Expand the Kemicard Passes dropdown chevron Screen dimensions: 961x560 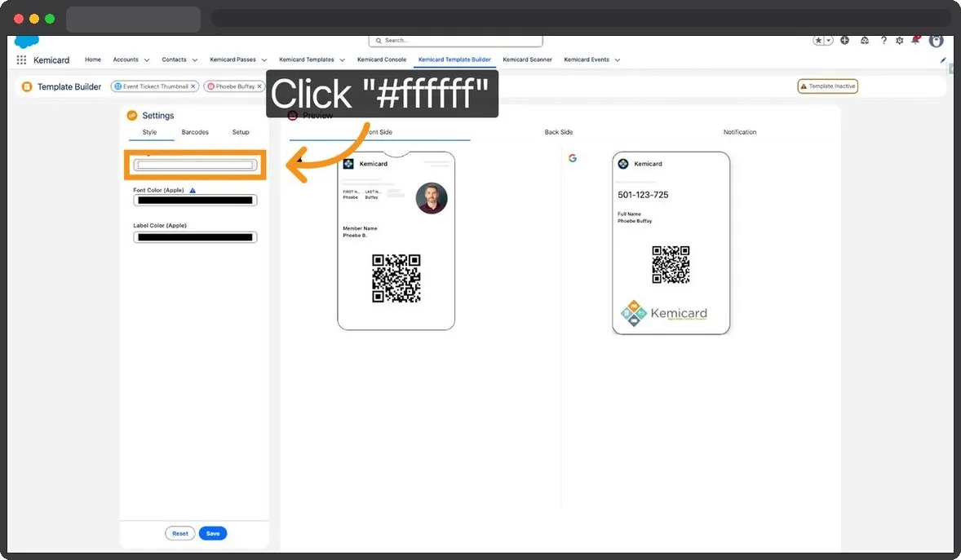264,60
